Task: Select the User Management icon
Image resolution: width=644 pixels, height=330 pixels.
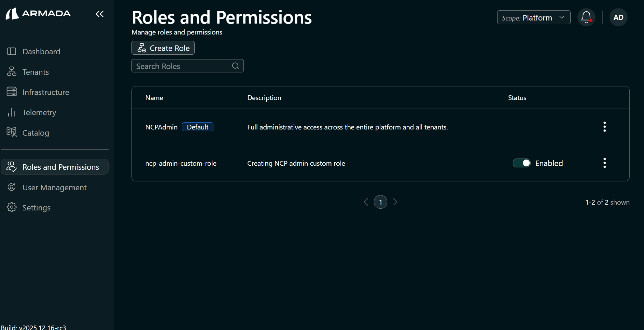Action: [11, 187]
